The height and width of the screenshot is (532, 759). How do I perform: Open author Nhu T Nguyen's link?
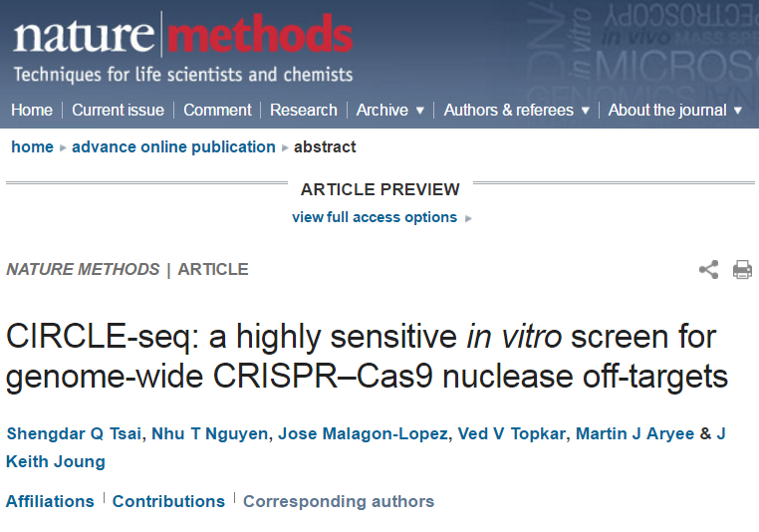pyautogui.click(x=209, y=433)
